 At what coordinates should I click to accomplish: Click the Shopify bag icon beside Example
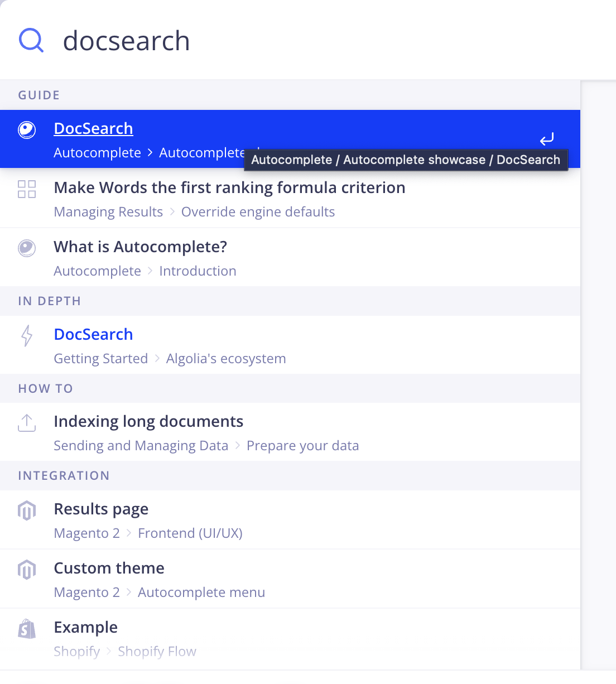[26, 629]
